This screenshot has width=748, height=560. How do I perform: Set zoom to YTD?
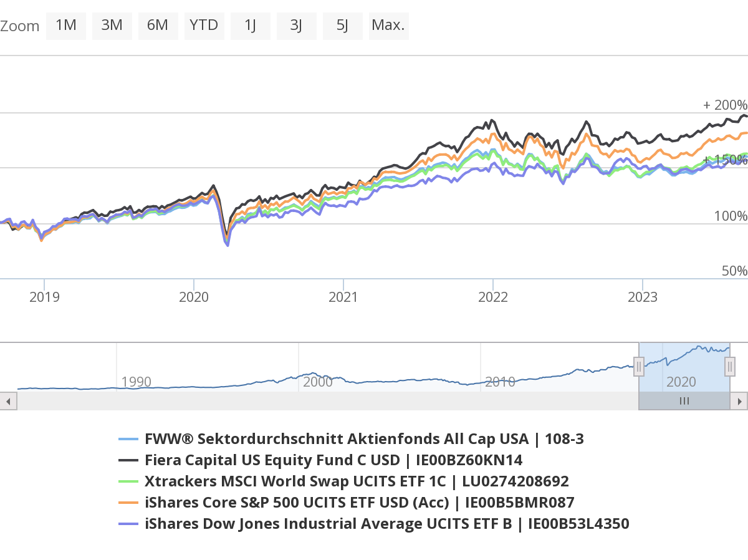(204, 26)
